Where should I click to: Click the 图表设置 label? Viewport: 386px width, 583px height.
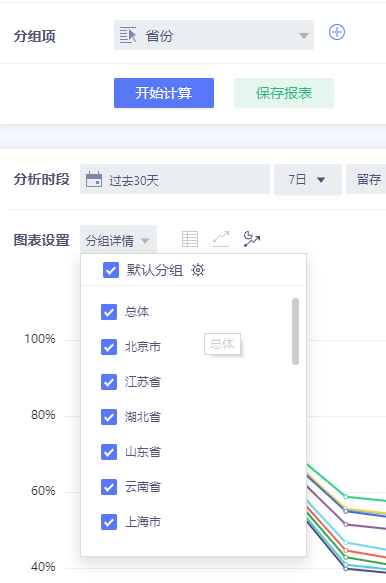point(42,240)
